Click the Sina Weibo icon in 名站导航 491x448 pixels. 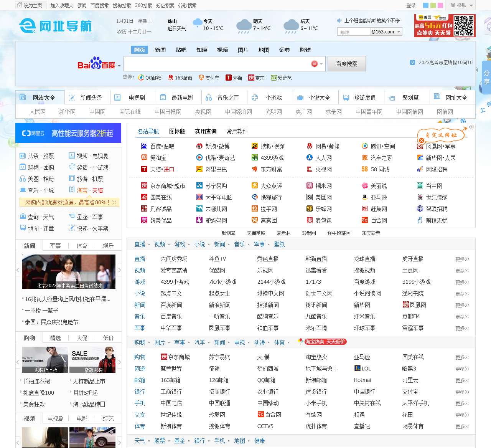click(x=199, y=146)
